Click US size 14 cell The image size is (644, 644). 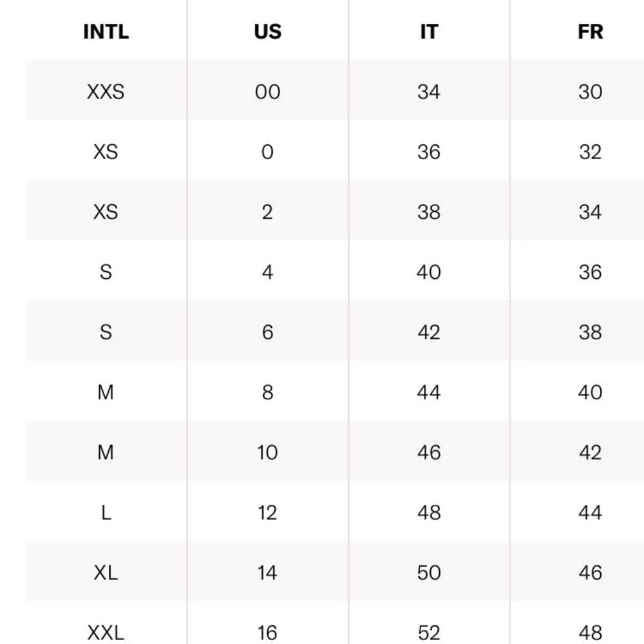[x=267, y=573]
